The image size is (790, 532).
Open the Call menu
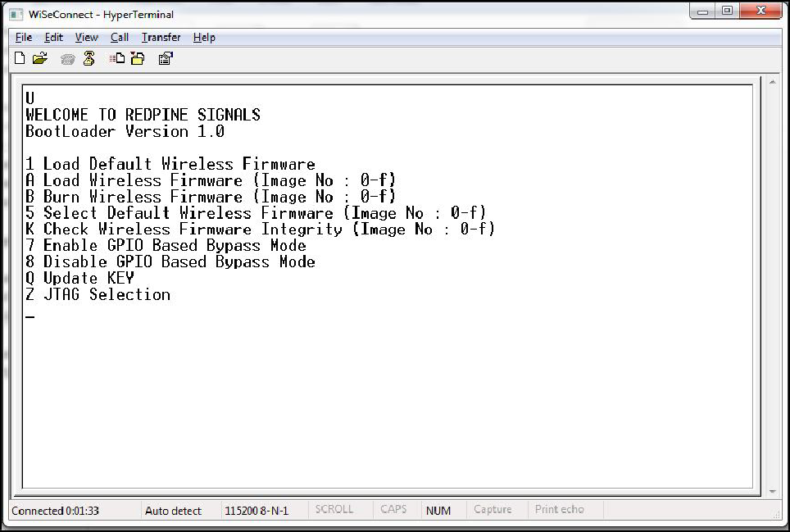tap(120, 37)
